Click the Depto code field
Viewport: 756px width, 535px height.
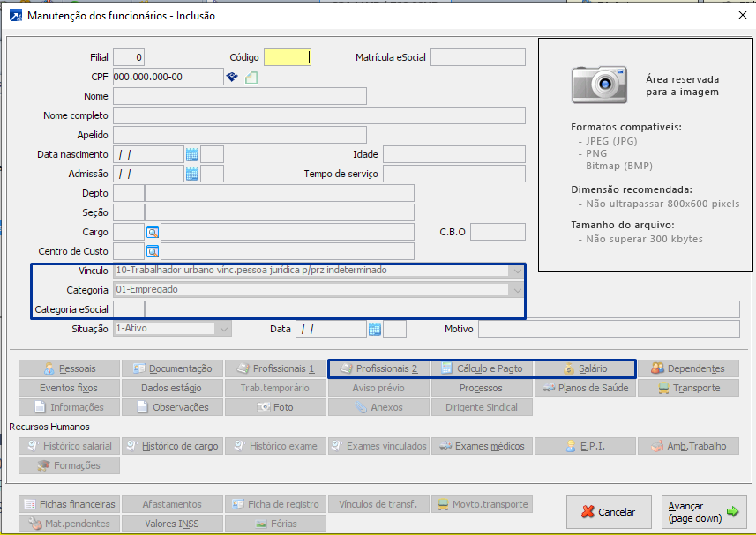129,193
